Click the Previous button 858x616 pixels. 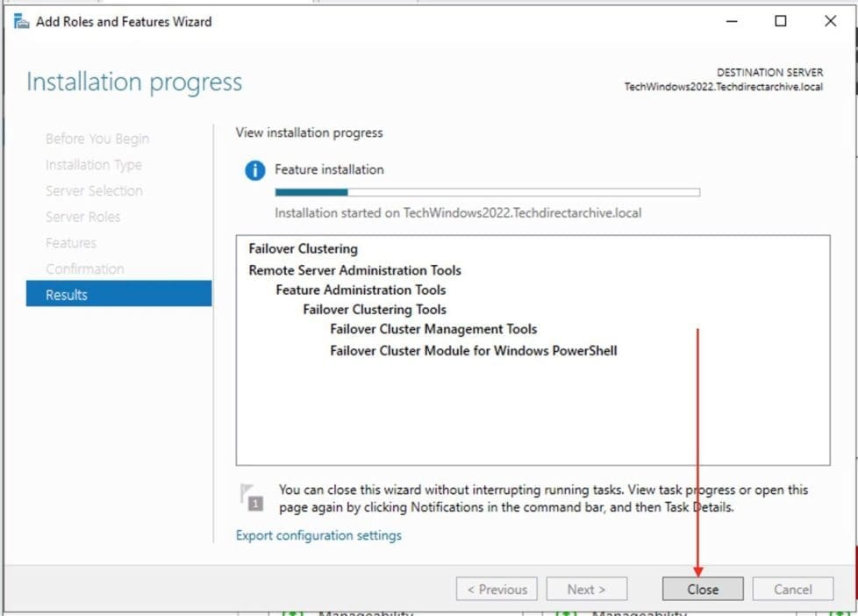point(497,590)
